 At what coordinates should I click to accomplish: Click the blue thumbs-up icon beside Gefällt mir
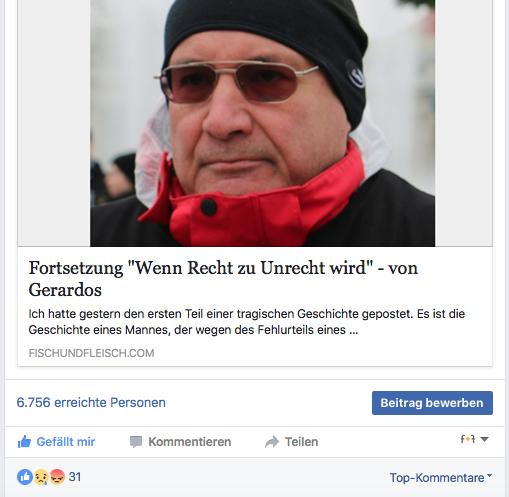pyautogui.click(x=24, y=442)
